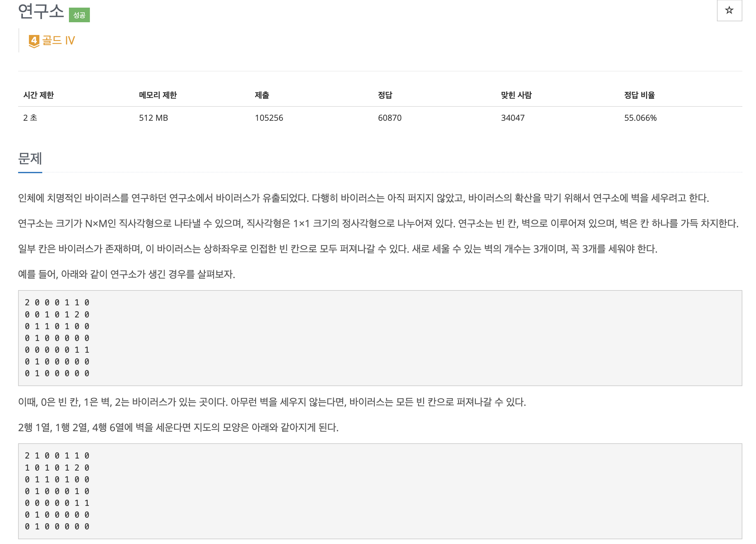
Task: Click the 맞힌 사람 column header
Action: 515,95
